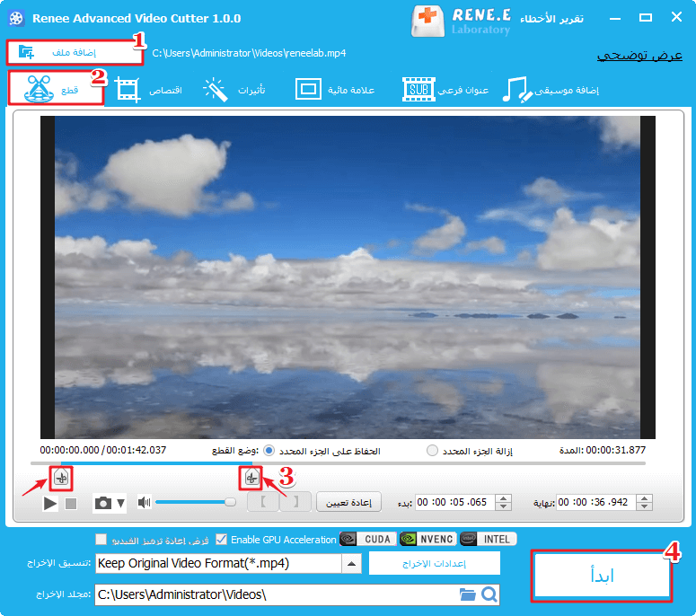The image size is (696, 616).
Task: Click the CUDA badge icon
Action: click(367, 539)
